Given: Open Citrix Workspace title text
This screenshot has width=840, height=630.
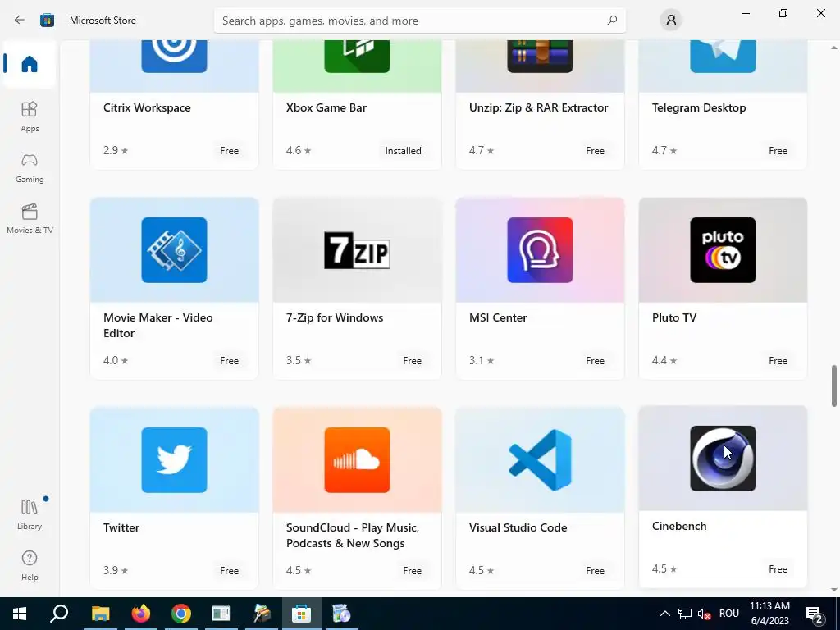Looking at the screenshot, I should 147,107.
